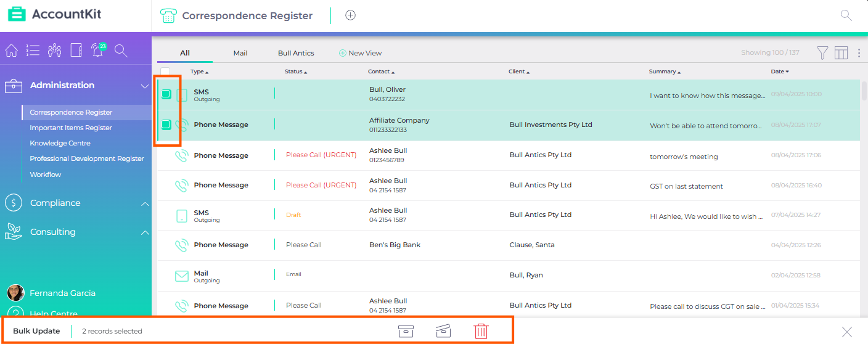Click the Bulk Update label
868x344 pixels.
coord(36,331)
